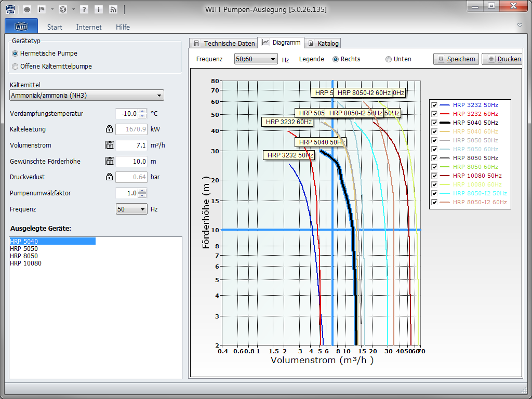Click the globe icon in quick access toolbar
Image resolution: width=532 pixels, height=399 pixels.
[x=63, y=9]
